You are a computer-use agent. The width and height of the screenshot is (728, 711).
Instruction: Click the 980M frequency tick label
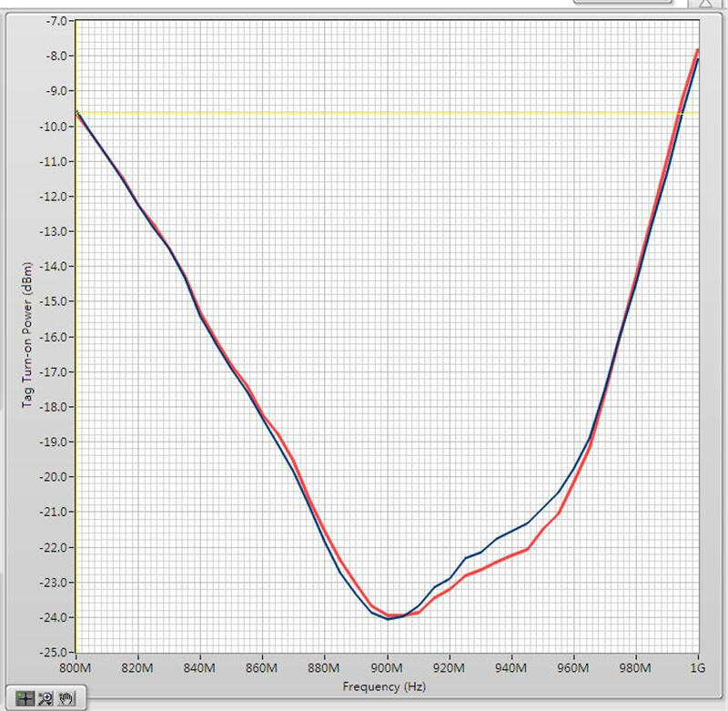635,668
